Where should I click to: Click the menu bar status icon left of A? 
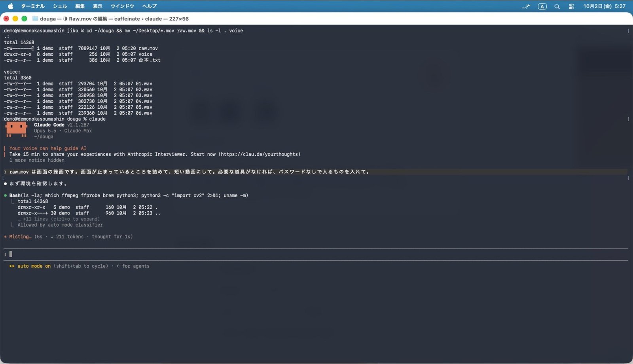[x=526, y=6]
